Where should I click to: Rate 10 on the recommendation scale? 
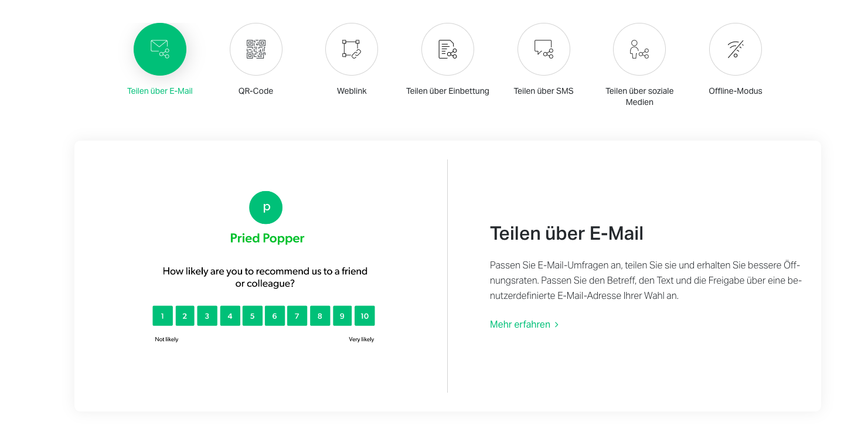click(x=365, y=316)
